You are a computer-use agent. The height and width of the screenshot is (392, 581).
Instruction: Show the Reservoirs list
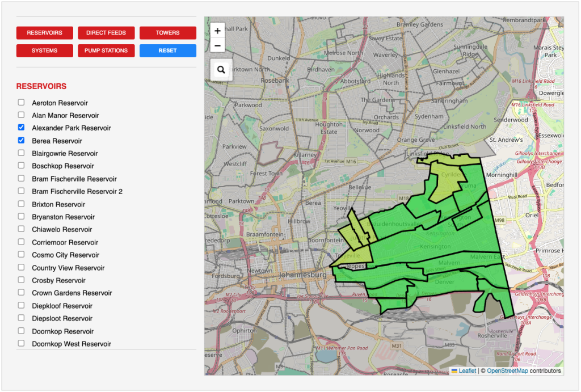click(x=44, y=33)
